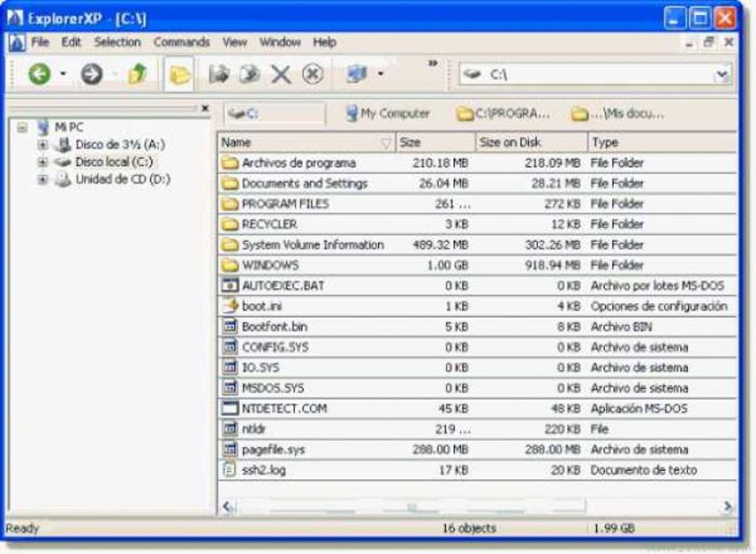Open the address bar C:\ dropdown
Image resolution: width=756 pixels, height=554 pixels.
pos(722,75)
